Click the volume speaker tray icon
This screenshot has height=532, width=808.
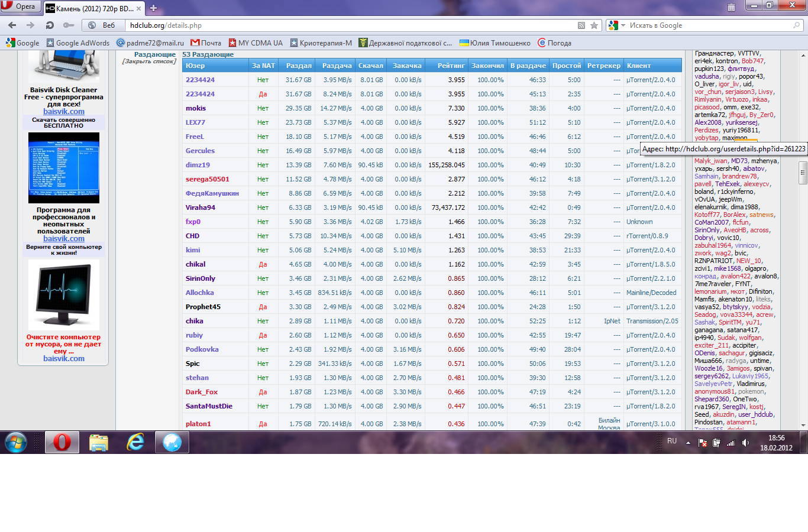[x=745, y=443]
